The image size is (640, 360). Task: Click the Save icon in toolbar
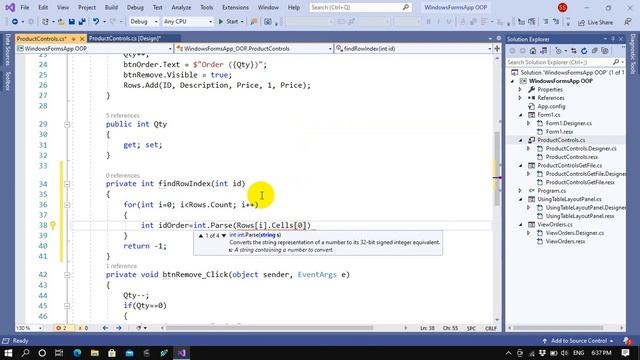click(x=72, y=22)
